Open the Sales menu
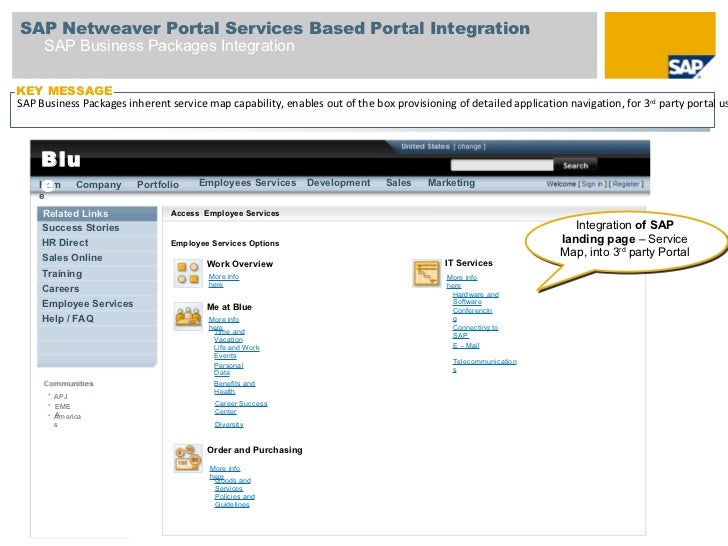Viewport: 728px width, 546px height. (398, 183)
